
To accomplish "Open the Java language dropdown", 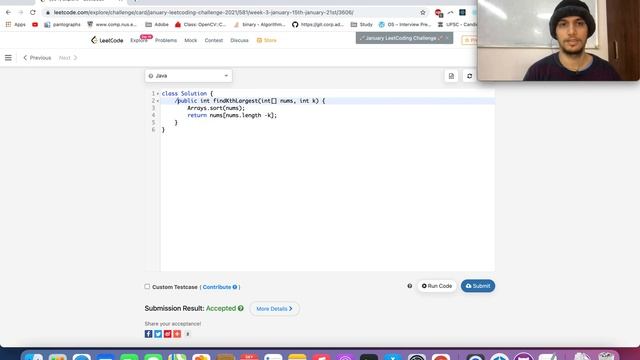I will click(188, 76).
